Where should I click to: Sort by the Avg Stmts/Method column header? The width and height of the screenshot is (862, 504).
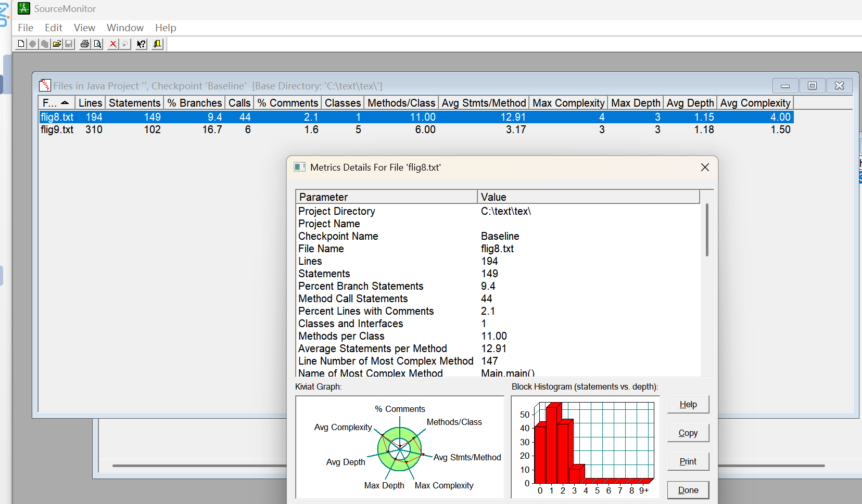click(x=484, y=103)
